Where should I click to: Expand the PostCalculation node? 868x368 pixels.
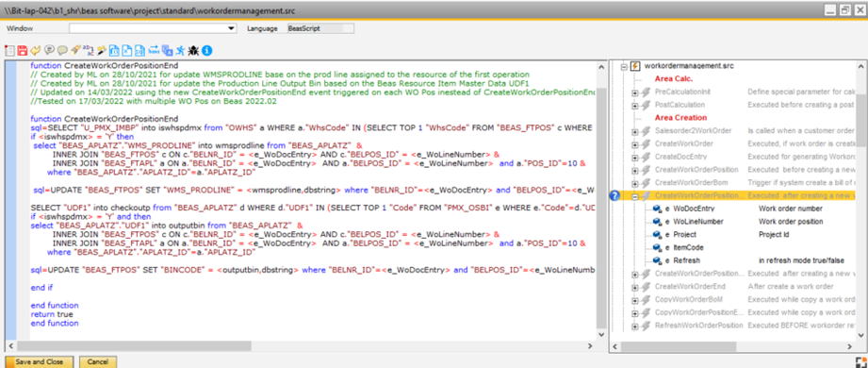pos(635,105)
